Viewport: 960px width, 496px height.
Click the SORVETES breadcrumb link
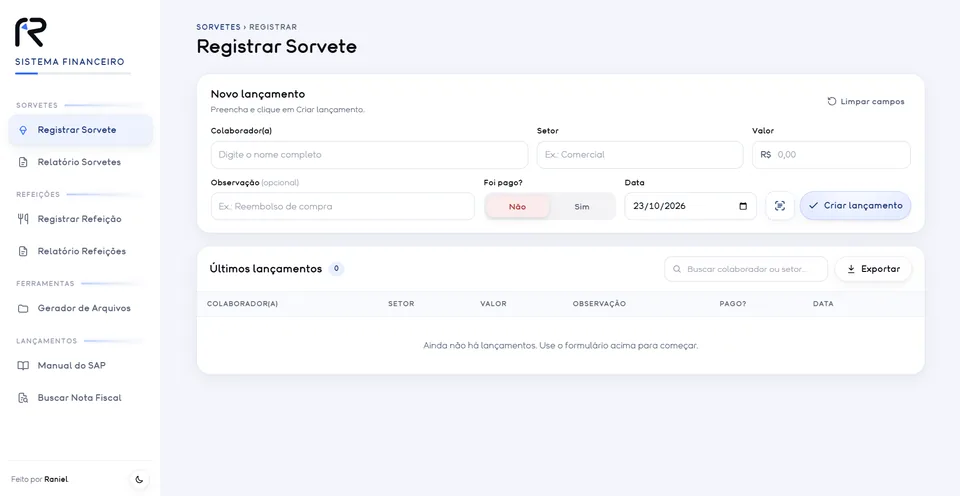[219, 27]
